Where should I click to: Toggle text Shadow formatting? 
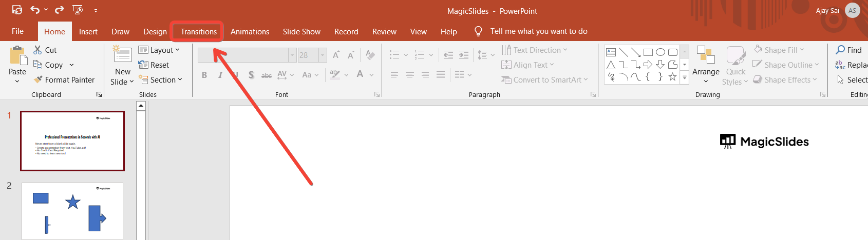coord(251,75)
